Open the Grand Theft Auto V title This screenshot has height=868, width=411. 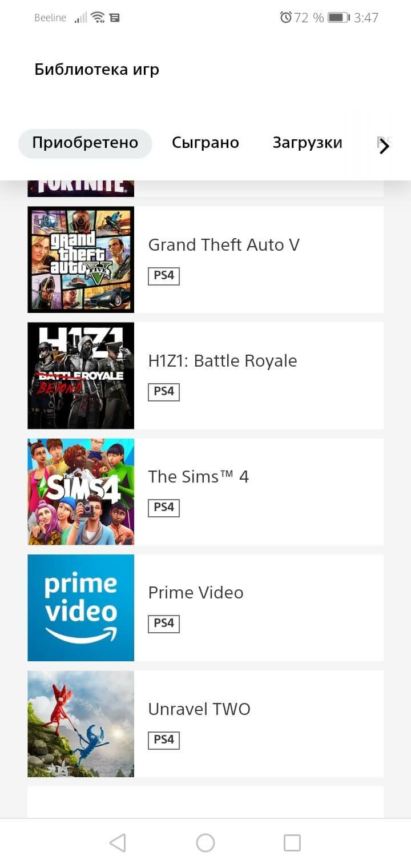(224, 245)
